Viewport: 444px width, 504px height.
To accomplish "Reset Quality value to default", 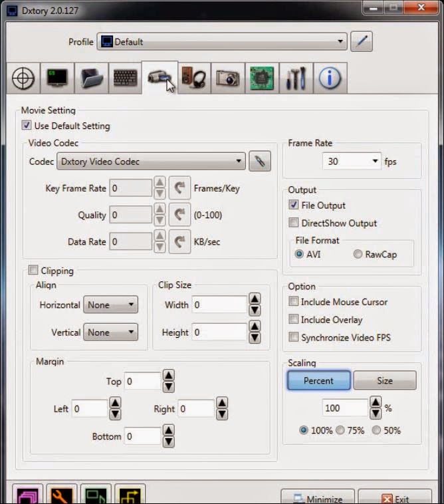I will [180, 214].
